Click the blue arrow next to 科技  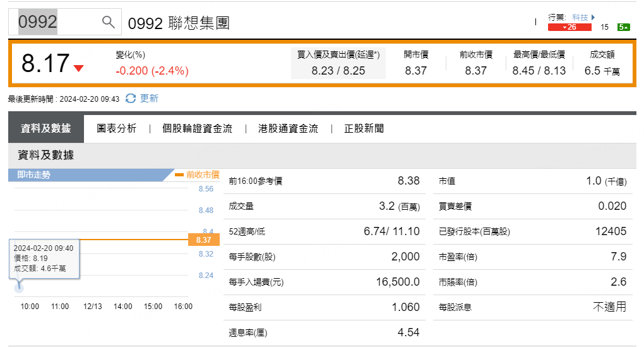(593, 17)
